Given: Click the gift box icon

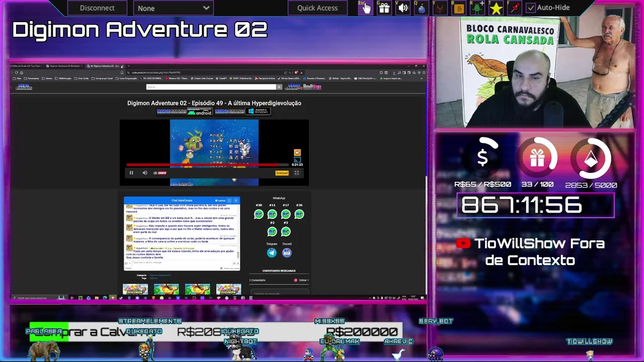Looking at the screenshot, I should coord(384,8).
